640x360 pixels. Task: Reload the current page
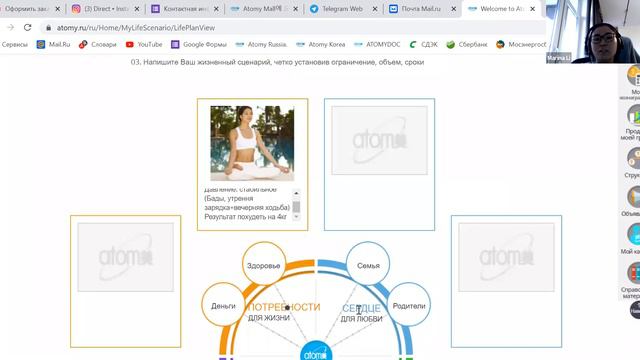tap(27, 27)
